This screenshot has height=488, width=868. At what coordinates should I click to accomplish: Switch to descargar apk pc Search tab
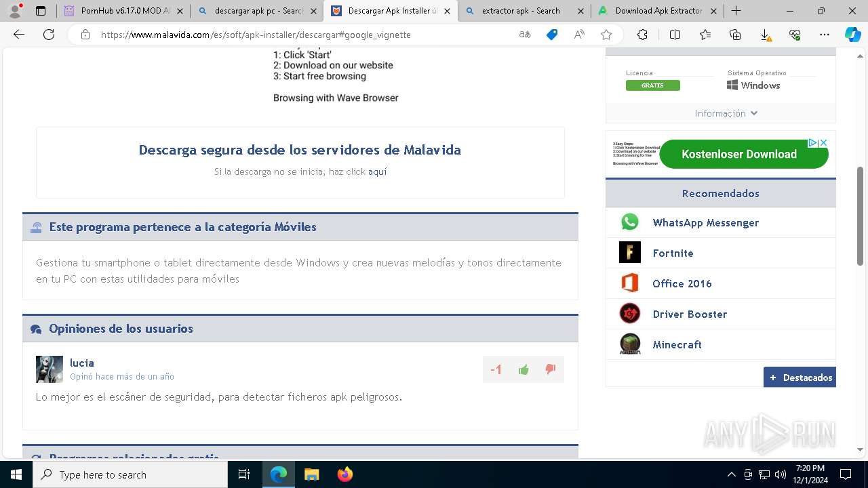click(257, 11)
